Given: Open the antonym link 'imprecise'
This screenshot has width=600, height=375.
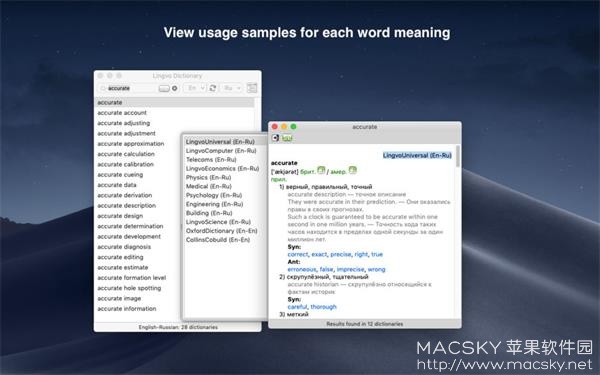Looking at the screenshot, I should pos(351,269).
